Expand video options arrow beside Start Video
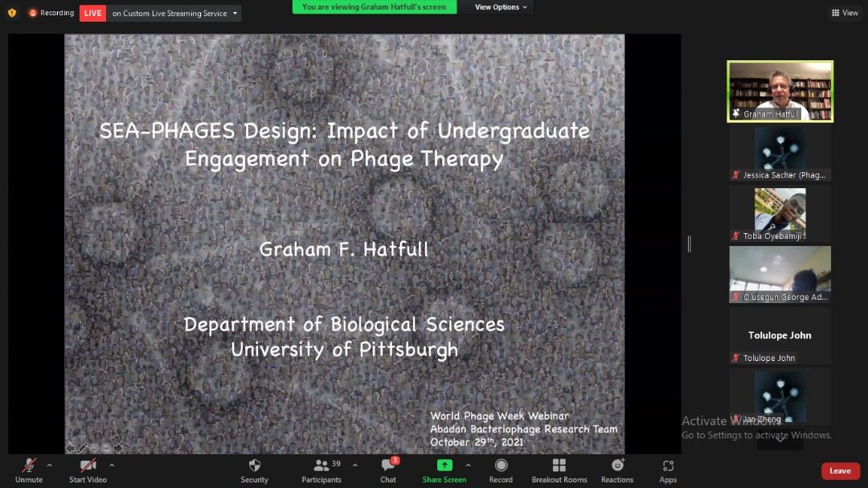The width and height of the screenshot is (868, 488). point(112,465)
